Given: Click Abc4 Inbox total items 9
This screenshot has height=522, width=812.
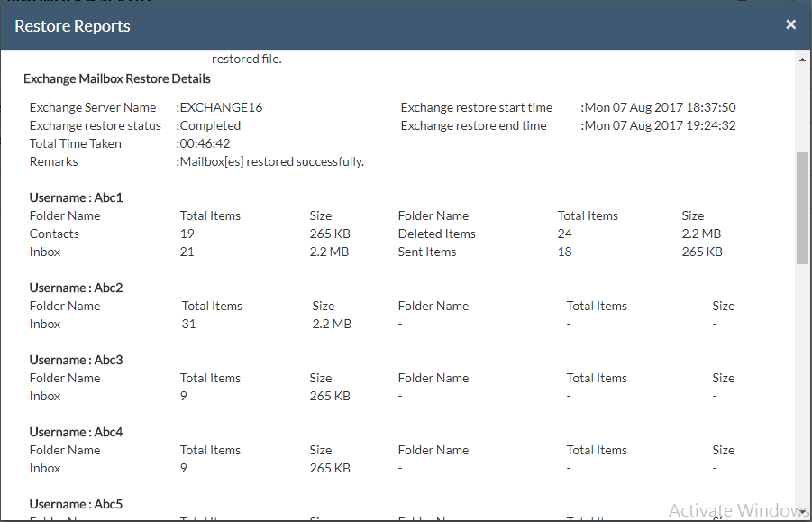Looking at the screenshot, I should pos(183,468).
